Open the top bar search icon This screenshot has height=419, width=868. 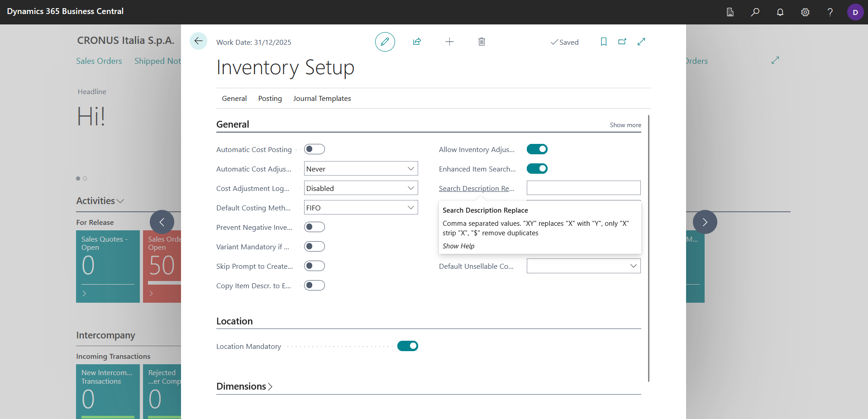755,12
